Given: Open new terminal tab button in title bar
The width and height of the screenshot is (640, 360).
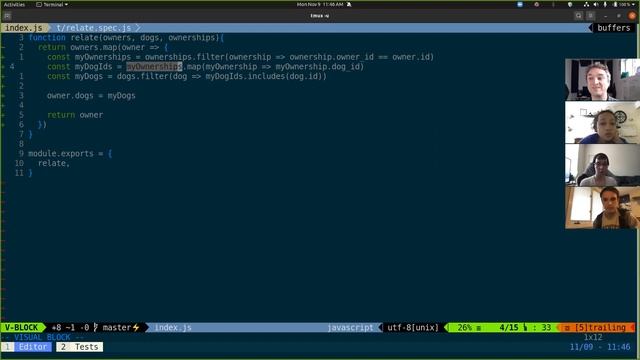Looking at the screenshot, I should click(7, 16).
